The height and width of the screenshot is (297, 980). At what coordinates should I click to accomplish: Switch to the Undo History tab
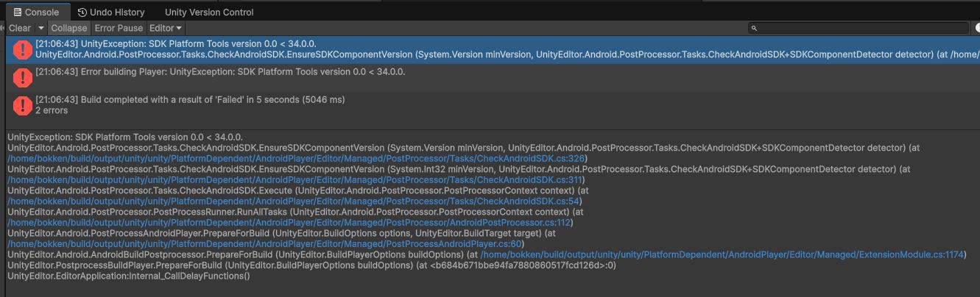point(110,12)
